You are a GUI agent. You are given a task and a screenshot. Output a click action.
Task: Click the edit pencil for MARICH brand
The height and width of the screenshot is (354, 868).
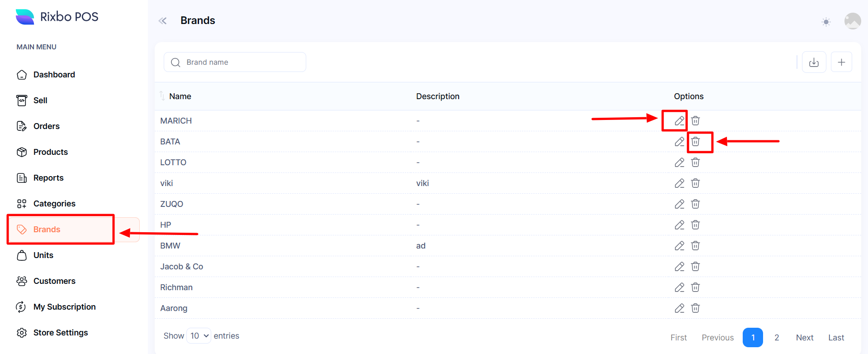click(x=679, y=121)
